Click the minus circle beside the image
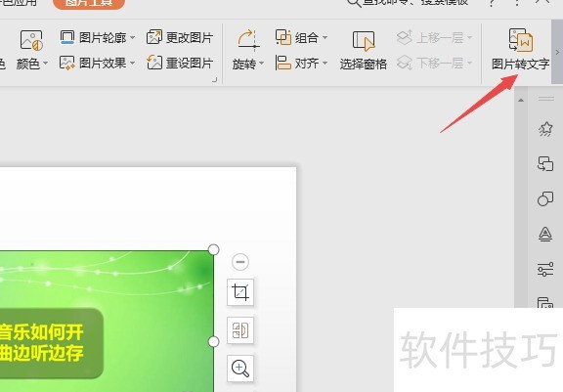Image resolution: width=563 pixels, height=392 pixels. [240, 262]
